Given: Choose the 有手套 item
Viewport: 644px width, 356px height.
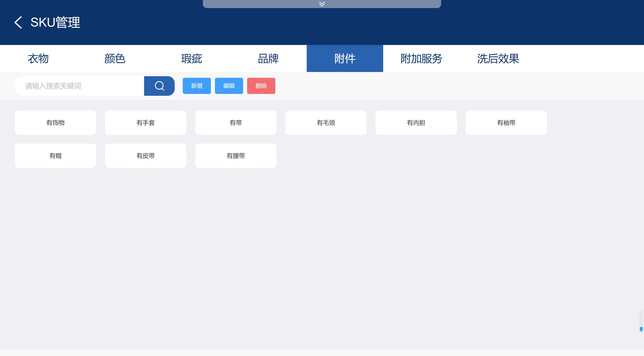Looking at the screenshot, I should point(146,123).
